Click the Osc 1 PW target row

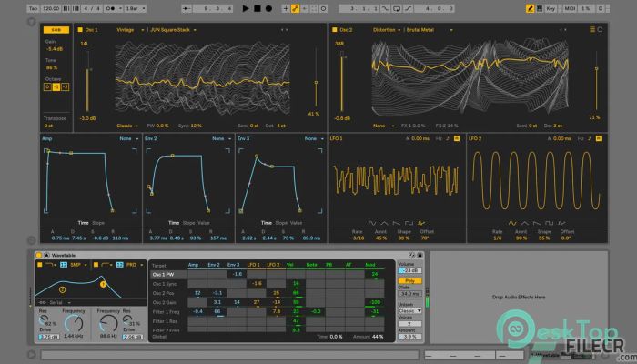pos(168,275)
